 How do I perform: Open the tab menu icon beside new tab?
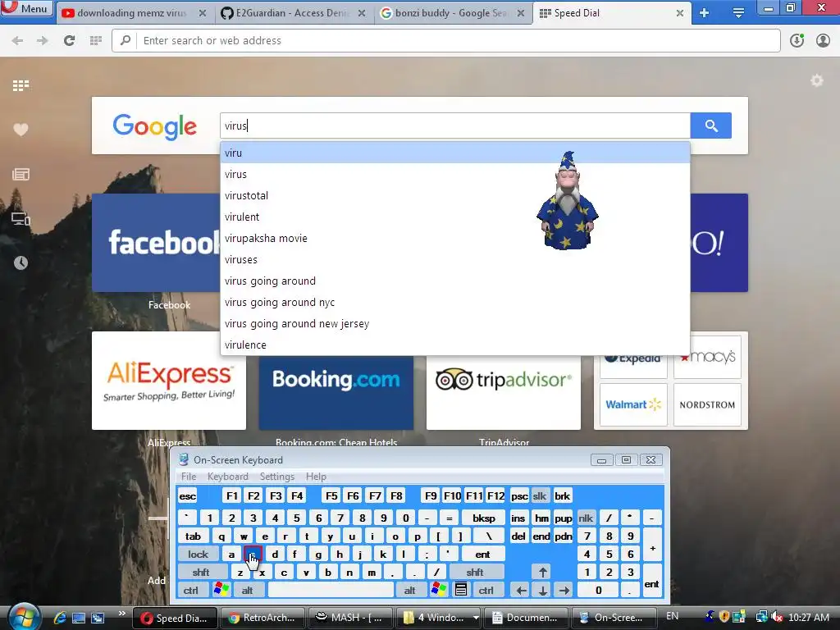(738, 13)
